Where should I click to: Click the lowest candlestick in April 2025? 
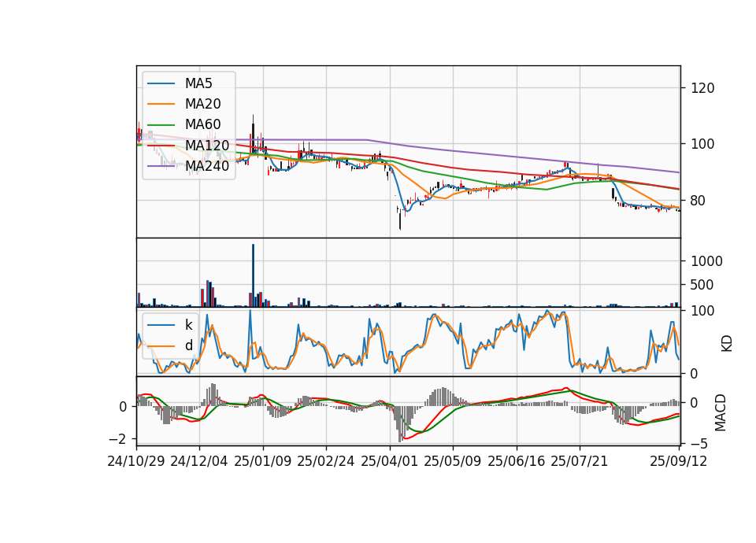(x=400, y=220)
